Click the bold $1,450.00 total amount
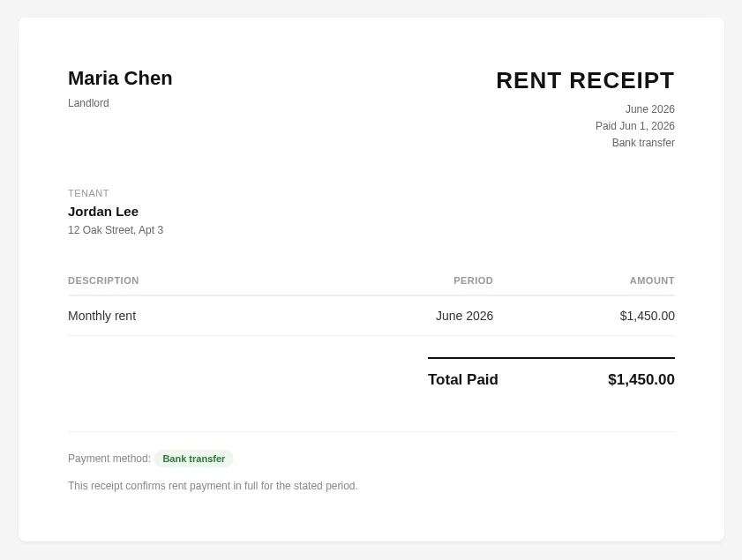Screen dimensions: 742x560 coord(641,380)
